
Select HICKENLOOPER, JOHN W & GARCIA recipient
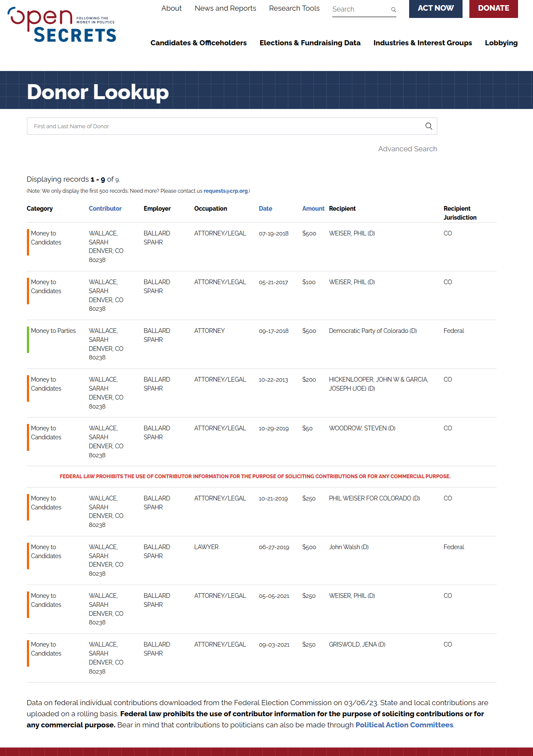(378, 384)
